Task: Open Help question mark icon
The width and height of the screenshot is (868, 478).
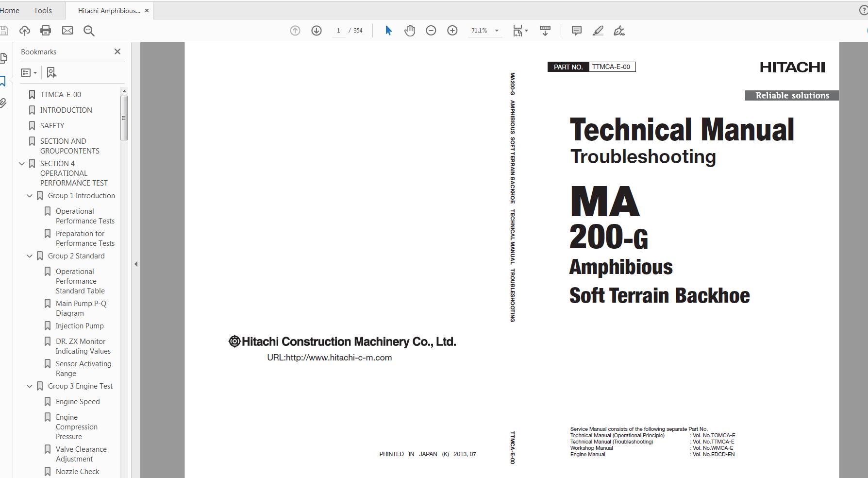Action: click(x=863, y=10)
